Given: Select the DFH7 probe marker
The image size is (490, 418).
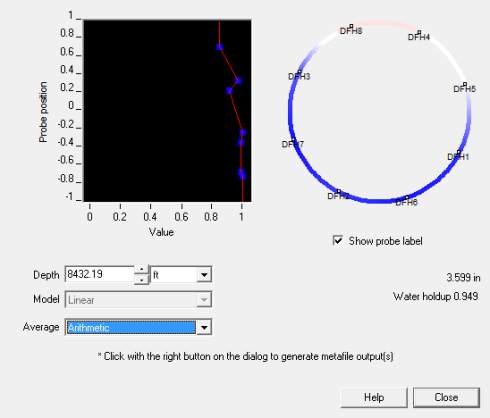Looking at the screenshot, I should 293,140.
